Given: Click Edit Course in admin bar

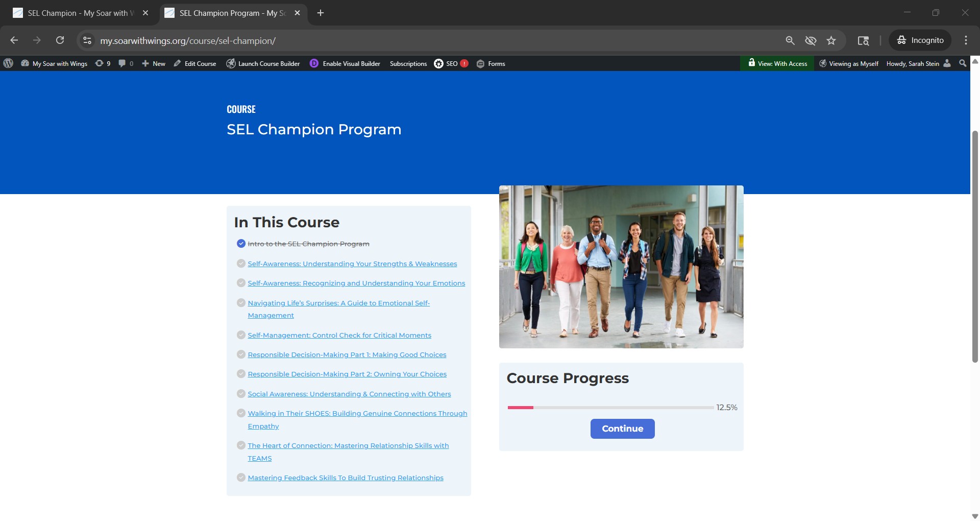Looking at the screenshot, I should [x=195, y=63].
